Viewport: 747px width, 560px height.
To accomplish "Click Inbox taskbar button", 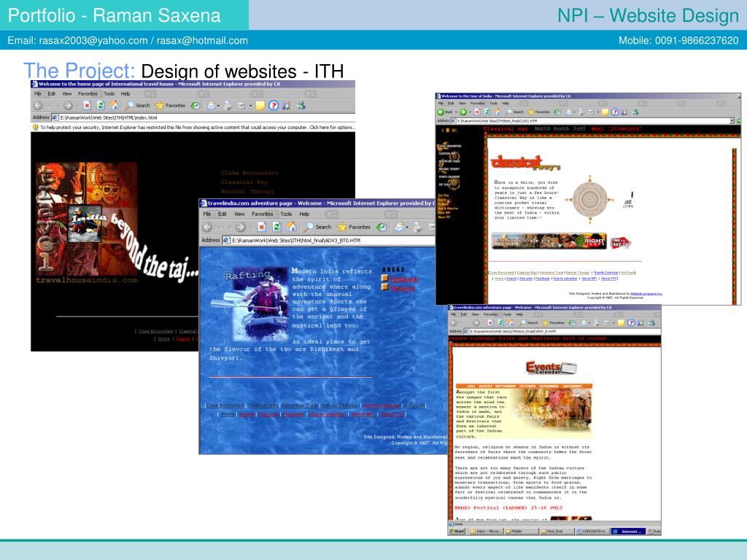I will pos(485,531).
